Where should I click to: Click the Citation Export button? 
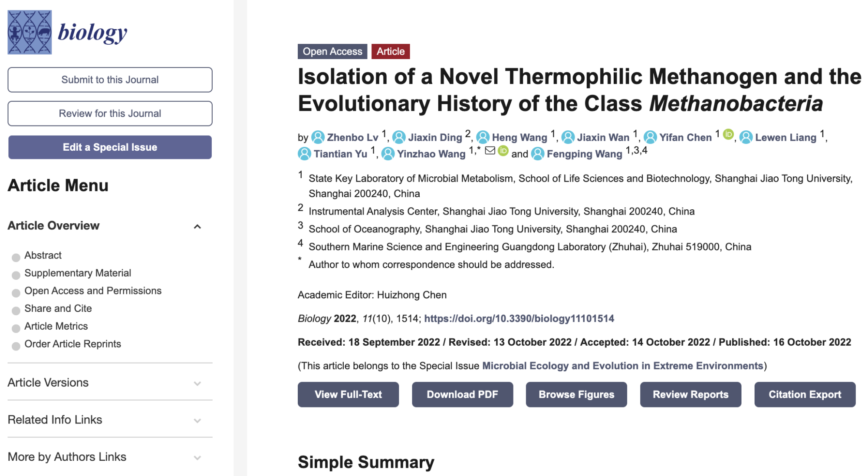tap(805, 394)
